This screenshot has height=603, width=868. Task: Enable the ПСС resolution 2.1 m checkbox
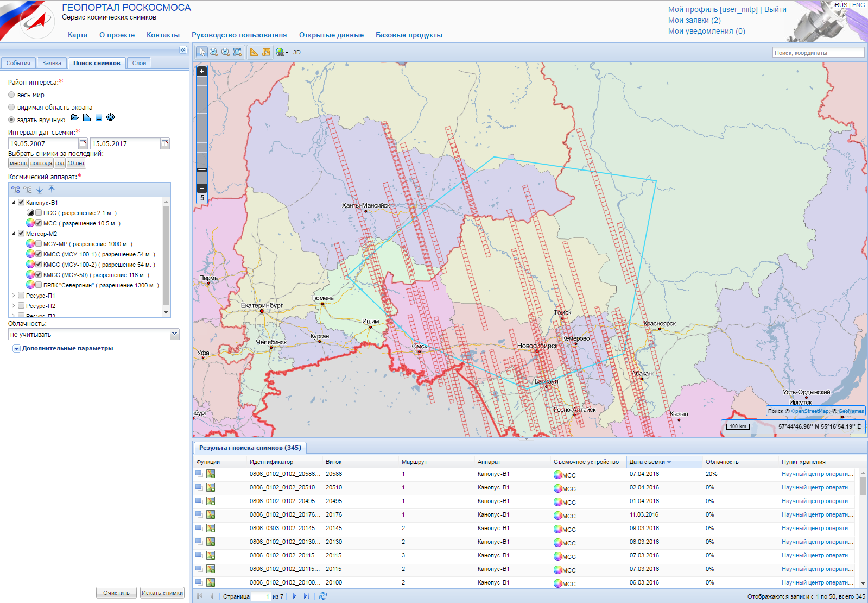(x=39, y=213)
